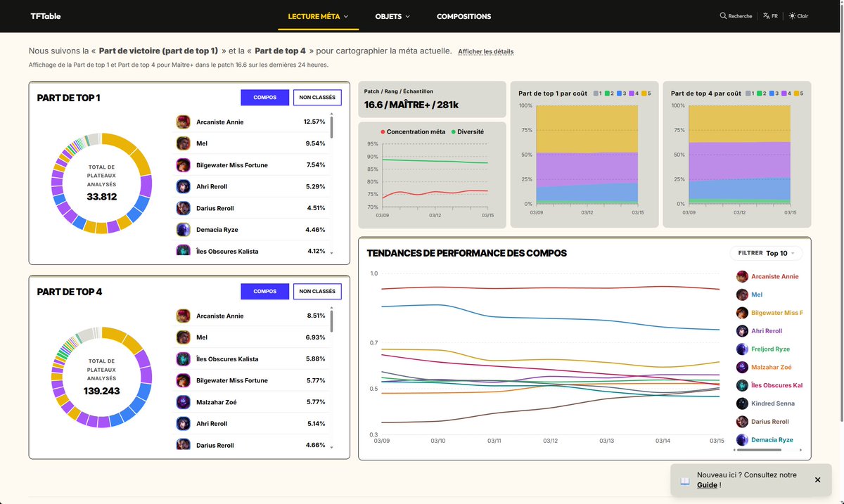Toggle Arcaniste Annie in the trends legend
Screen dimensions: 844x504
[x=768, y=276]
